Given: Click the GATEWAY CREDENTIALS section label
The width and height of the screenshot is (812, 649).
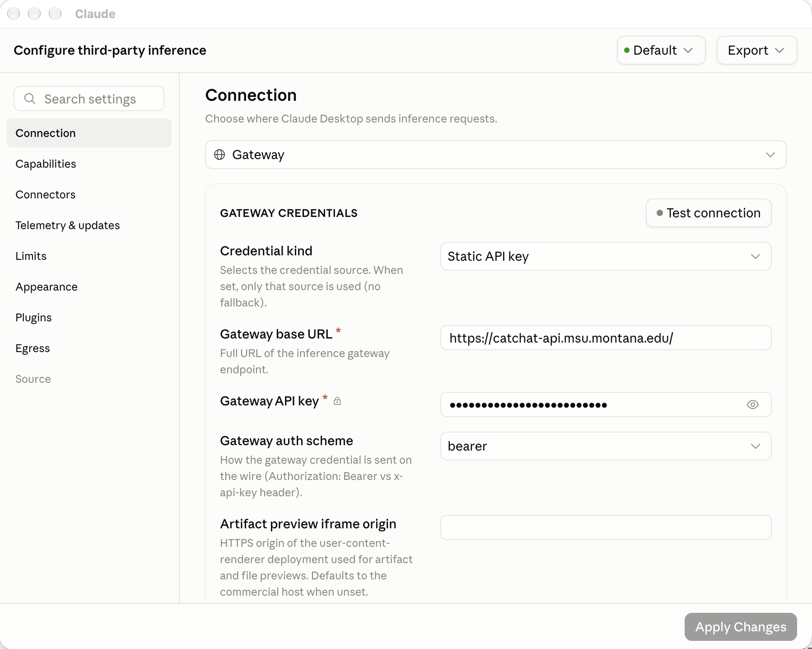Looking at the screenshot, I should pos(289,213).
